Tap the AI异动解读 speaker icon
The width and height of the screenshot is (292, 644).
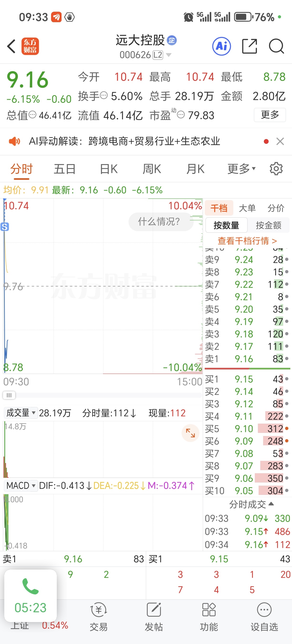(x=15, y=141)
